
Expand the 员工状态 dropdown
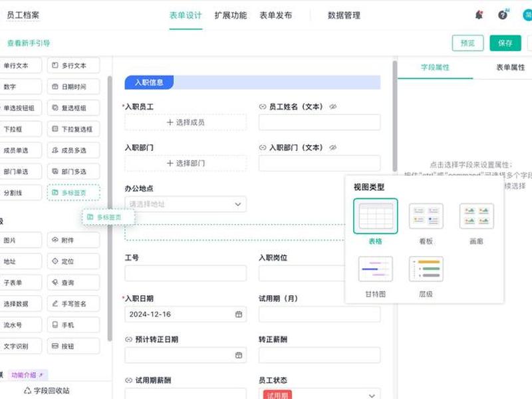pos(319,394)
